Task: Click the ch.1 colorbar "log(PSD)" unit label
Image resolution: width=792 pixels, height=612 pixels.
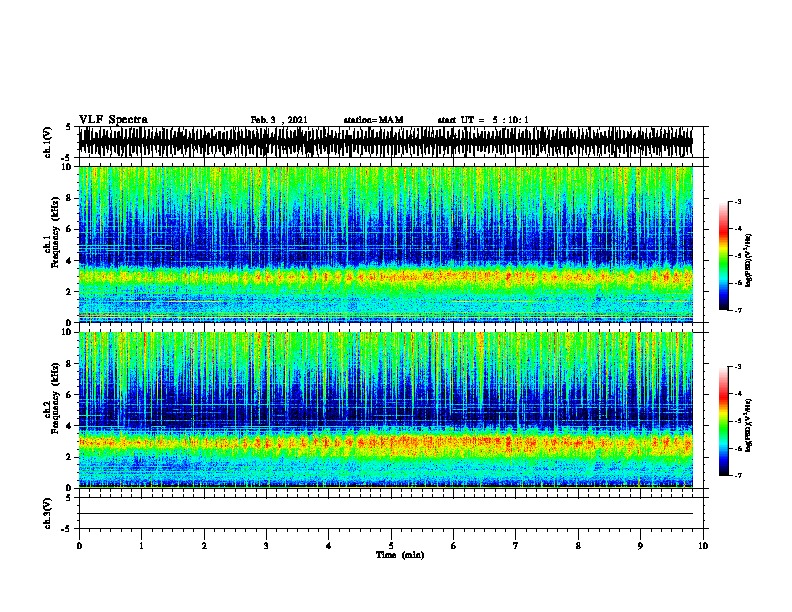Action: 749,261
